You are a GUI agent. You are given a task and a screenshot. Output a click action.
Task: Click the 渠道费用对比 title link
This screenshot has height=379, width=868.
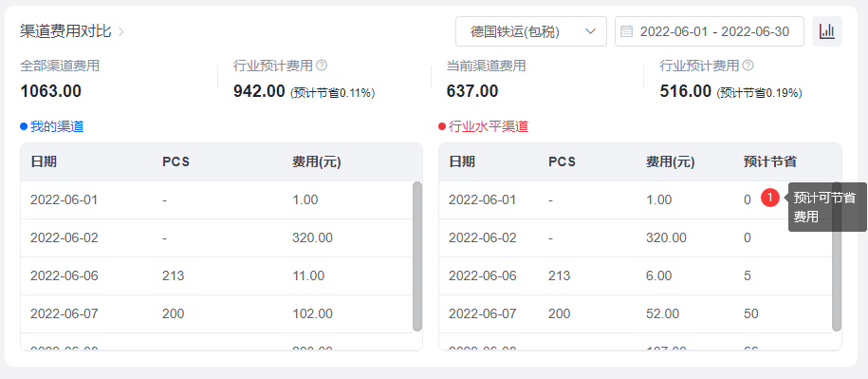65,31
